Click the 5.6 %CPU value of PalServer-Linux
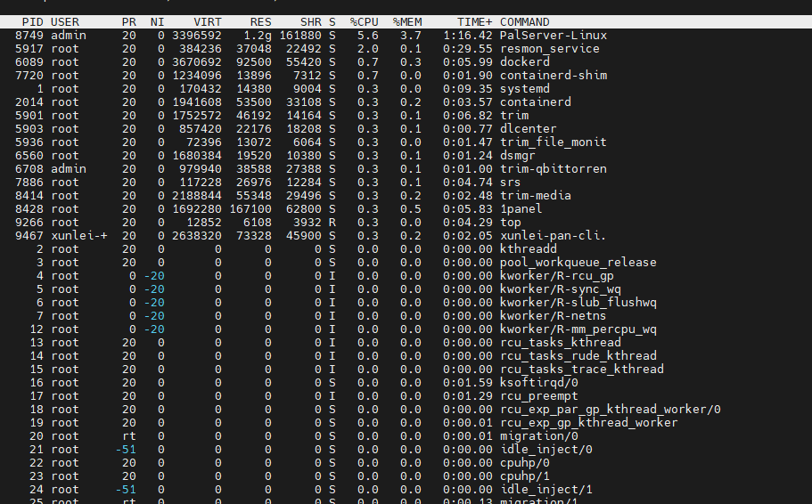The image size is (812, 504). [368, 36]
